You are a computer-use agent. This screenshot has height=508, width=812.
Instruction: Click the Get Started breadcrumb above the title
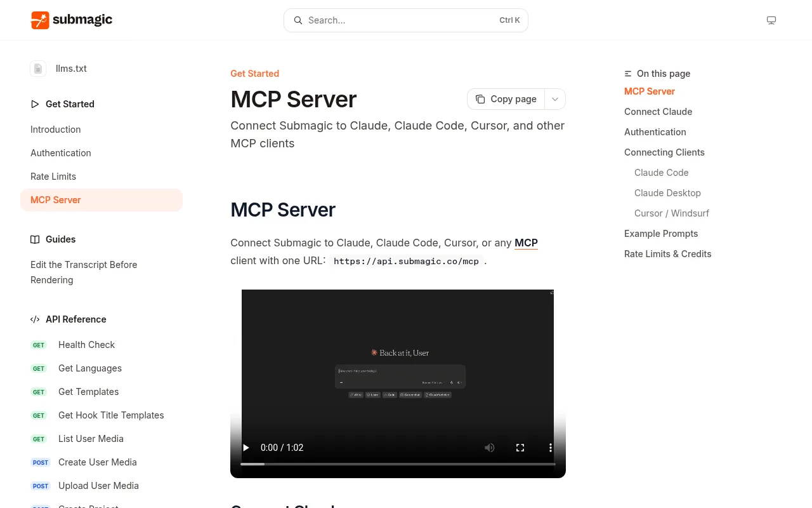pyautogui.click(x=254, y=74)
